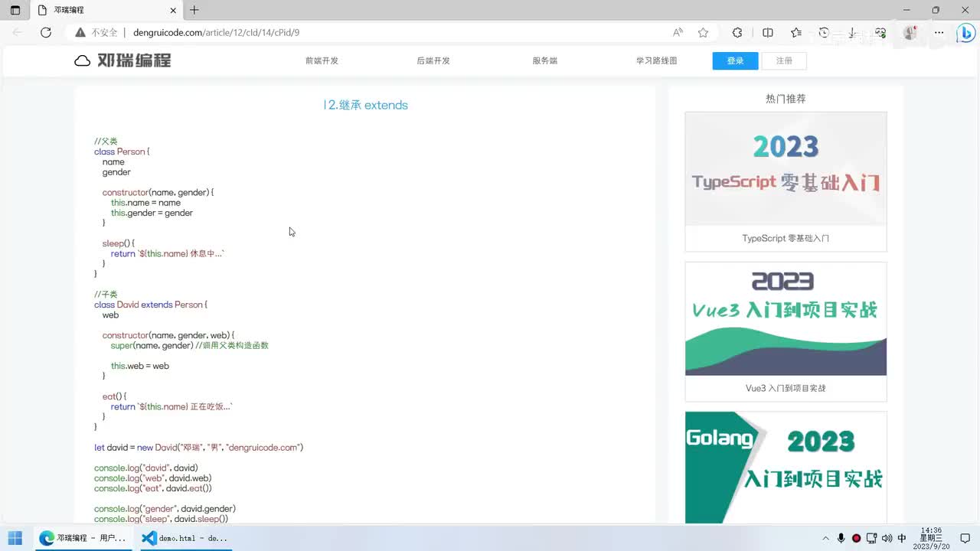
Task: Click code line class Person {
Action: (122, 152)
